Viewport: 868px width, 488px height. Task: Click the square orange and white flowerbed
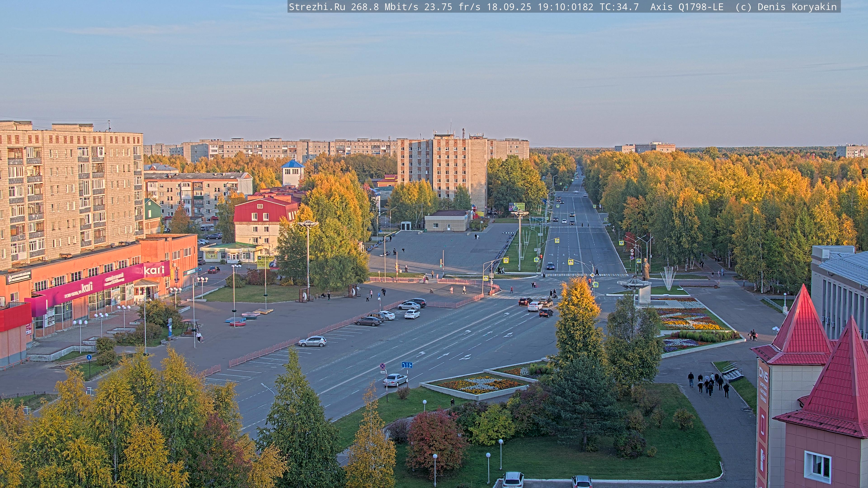(480, 385)
